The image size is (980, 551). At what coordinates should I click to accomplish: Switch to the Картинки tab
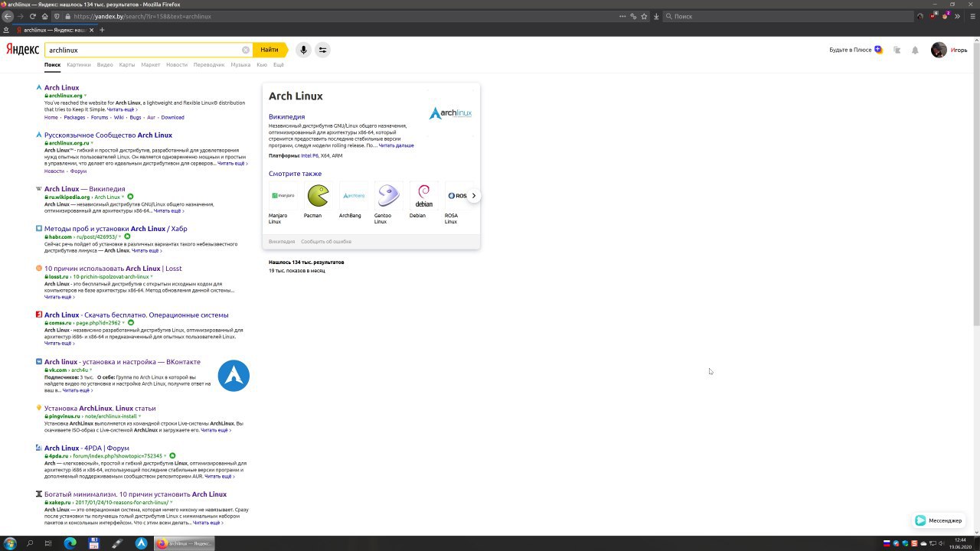tap(79, 65)
